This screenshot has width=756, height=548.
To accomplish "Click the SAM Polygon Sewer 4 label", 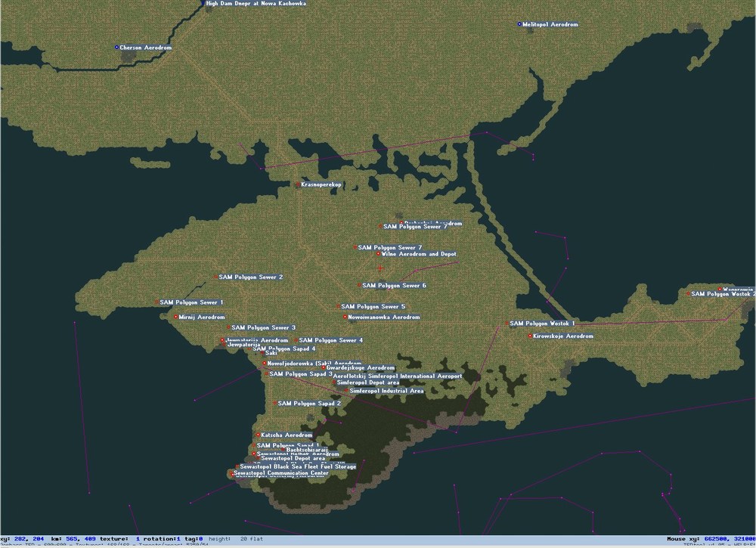I will 331,340.
